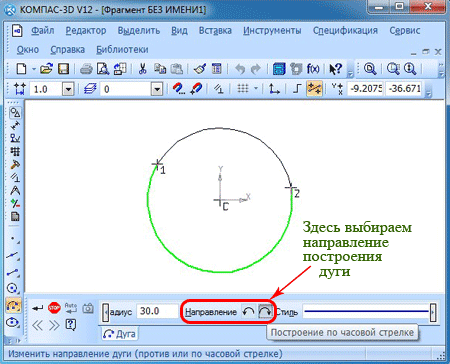Redo the undone action
Screen dimensions: 450x364
pos(255,69)
